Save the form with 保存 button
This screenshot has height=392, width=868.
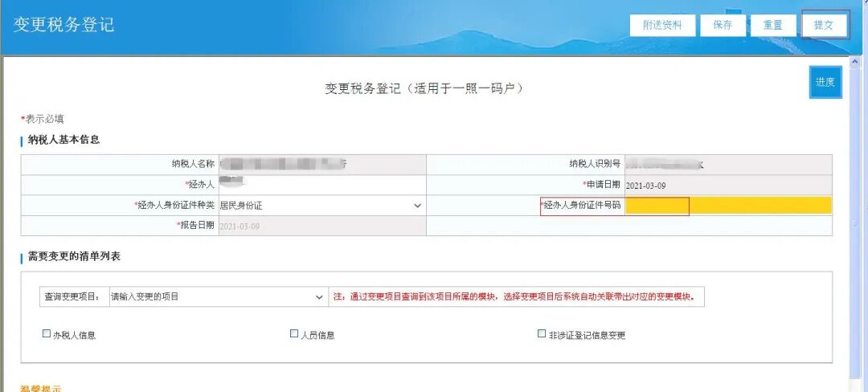tap(723, 26)
